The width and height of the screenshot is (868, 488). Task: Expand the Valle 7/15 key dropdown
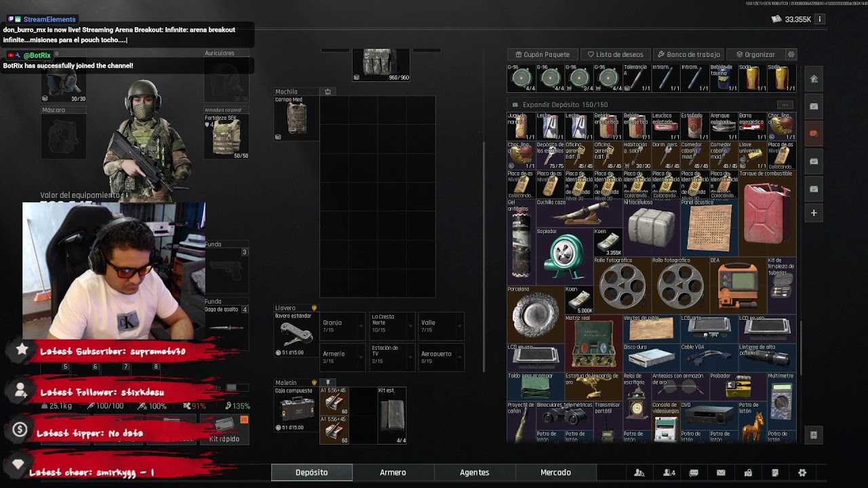441,327
